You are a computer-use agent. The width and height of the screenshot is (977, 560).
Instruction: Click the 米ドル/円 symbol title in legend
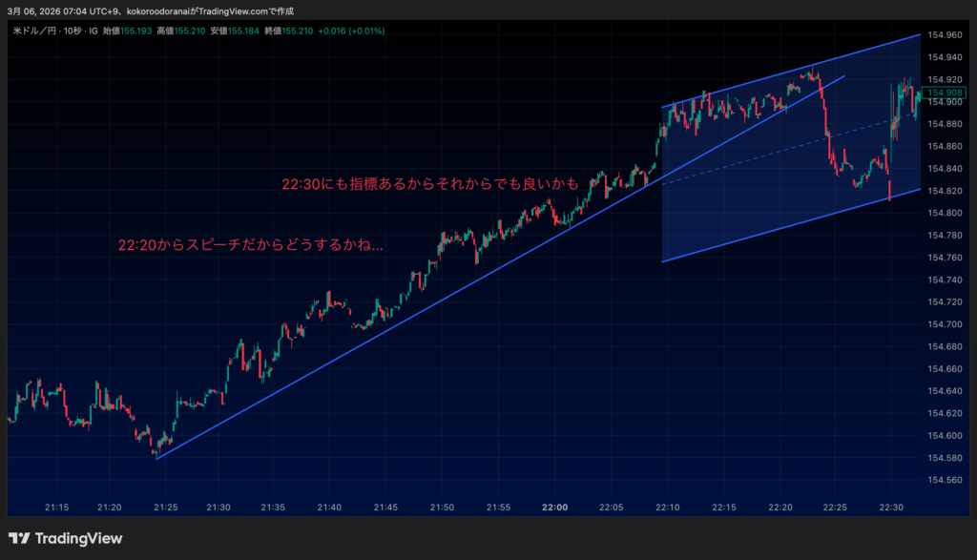[36, 31]
